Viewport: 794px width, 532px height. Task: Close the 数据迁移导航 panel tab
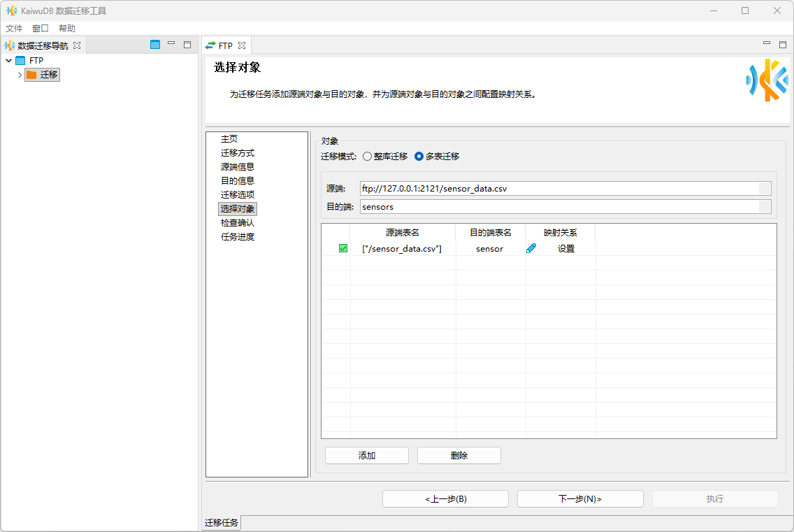click(77, 45)
